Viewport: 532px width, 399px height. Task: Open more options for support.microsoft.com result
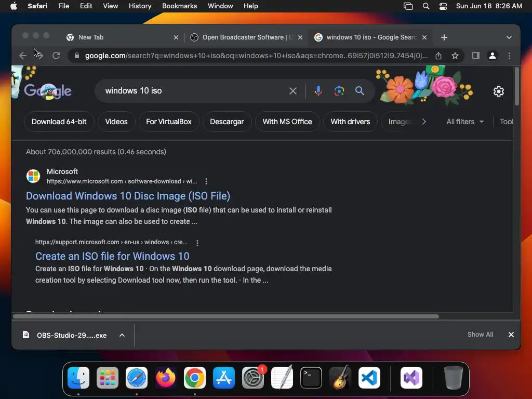[x=197, y=243]
